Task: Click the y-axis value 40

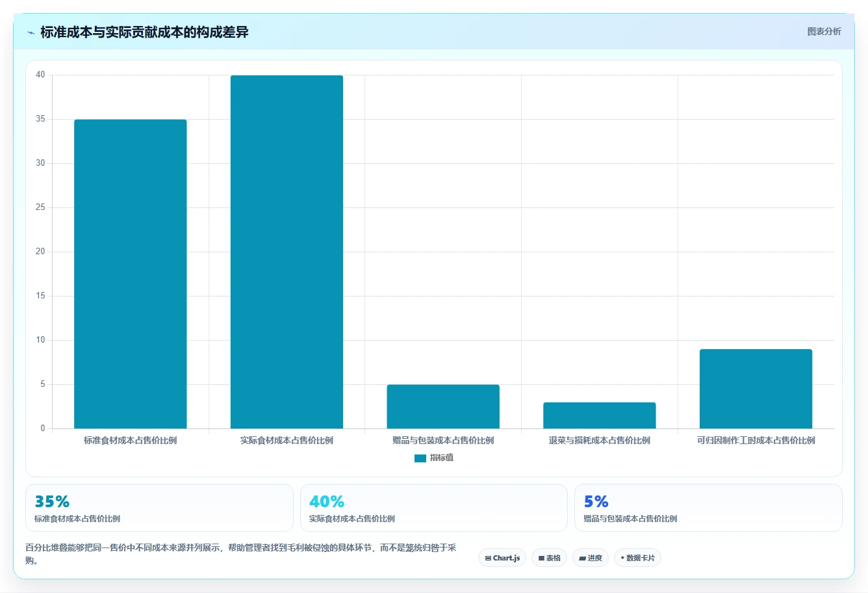Action: pyautogui.click(x=40, y=75)
